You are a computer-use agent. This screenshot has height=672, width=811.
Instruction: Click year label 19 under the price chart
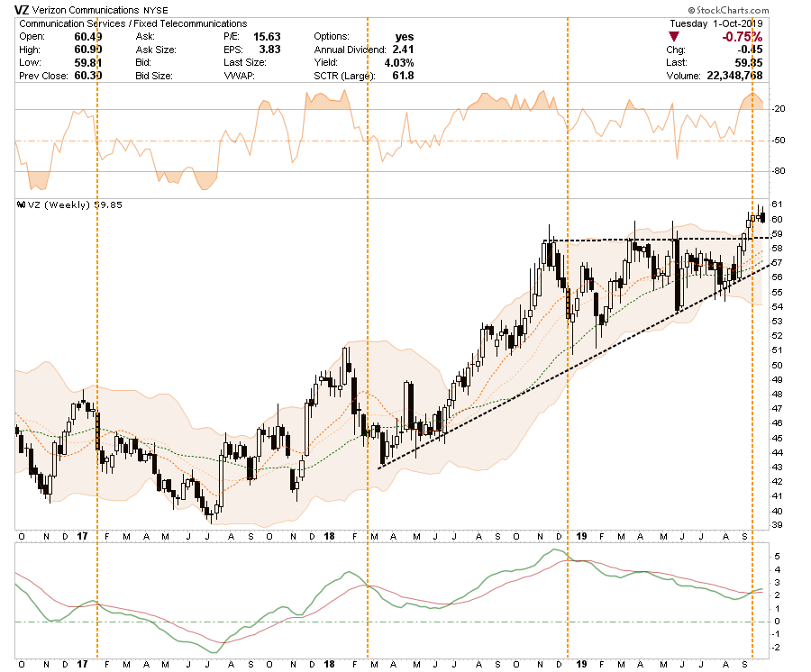coord(581,536)
